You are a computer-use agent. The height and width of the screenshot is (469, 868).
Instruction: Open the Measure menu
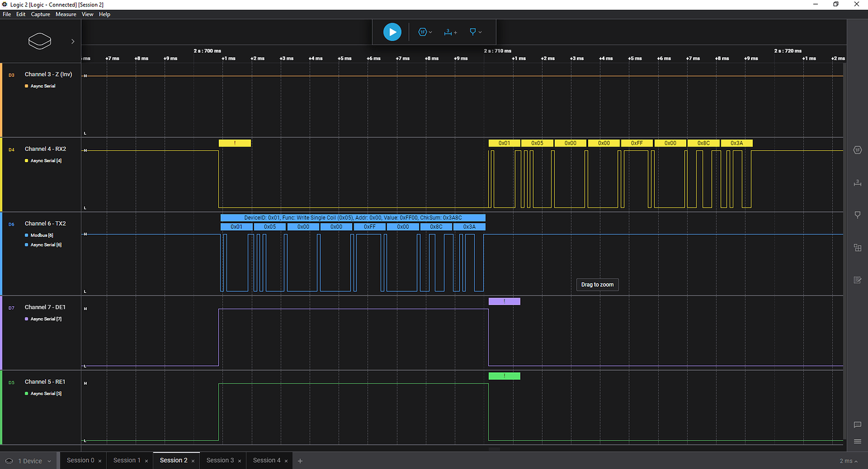(65, 14)
